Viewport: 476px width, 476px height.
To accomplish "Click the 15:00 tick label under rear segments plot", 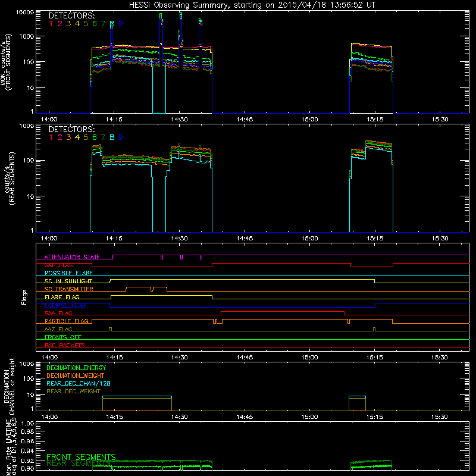I will click(x=309, y=239).
